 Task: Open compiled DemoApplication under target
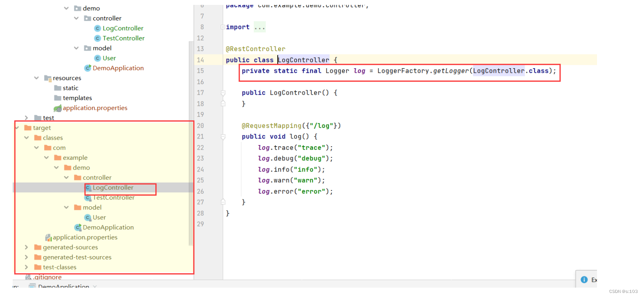coord(108,227)
